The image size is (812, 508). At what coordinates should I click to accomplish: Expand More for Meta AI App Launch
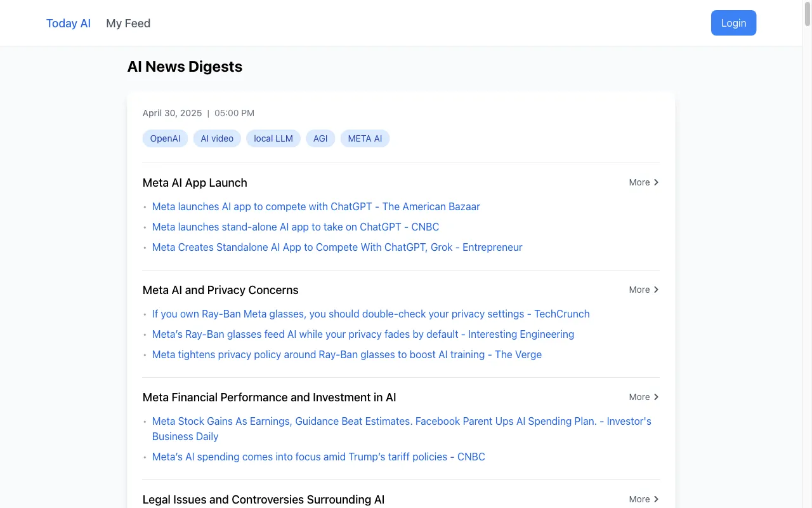tap(644, 182)
